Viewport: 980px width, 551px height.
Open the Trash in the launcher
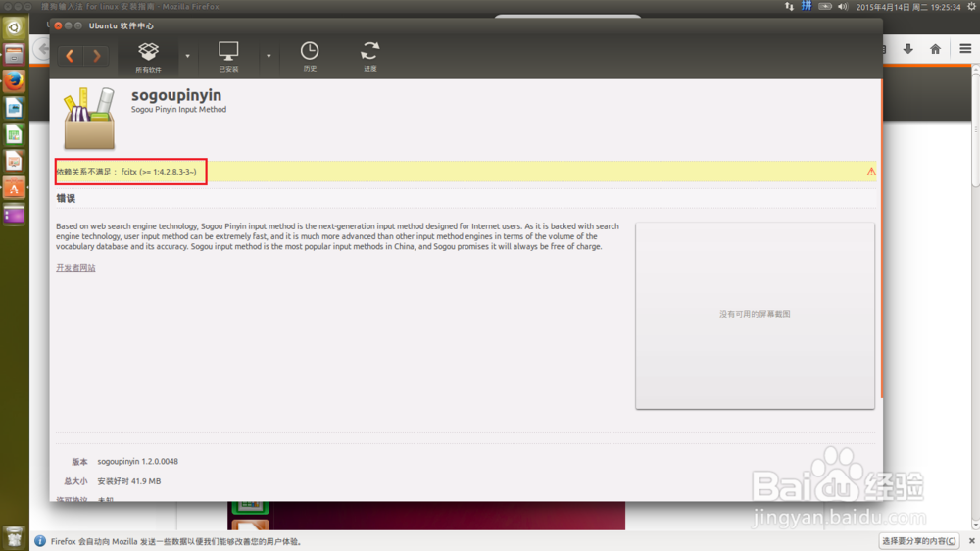[x=14, y=538]
